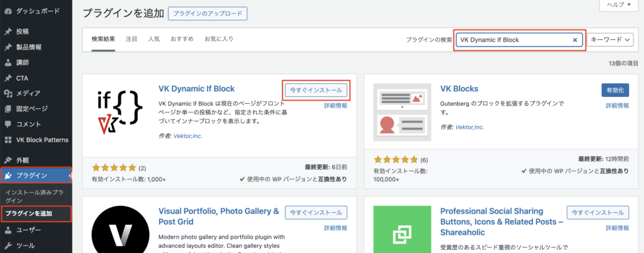Click プラグインのアップロード button
Screen dimensions: 644x253
[x=208, y=14]
